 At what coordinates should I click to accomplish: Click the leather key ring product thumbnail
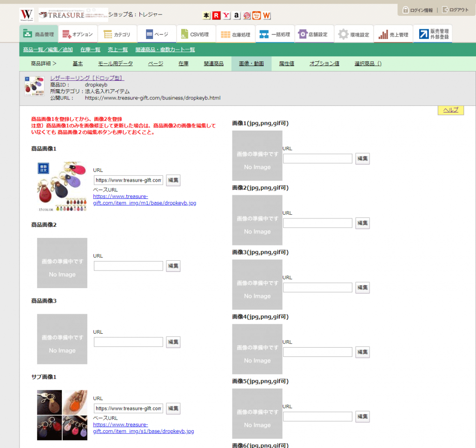34,86
